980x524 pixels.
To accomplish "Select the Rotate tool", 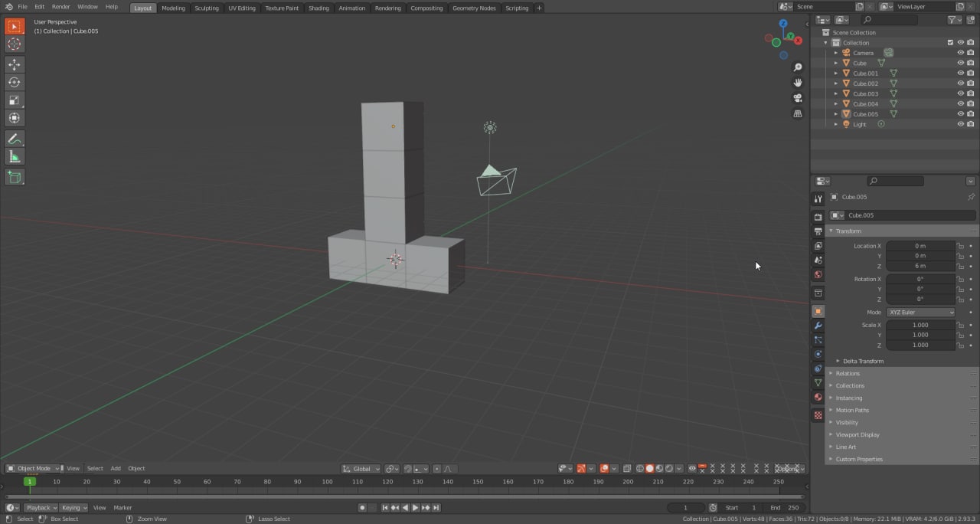I will tap(14, 82).
